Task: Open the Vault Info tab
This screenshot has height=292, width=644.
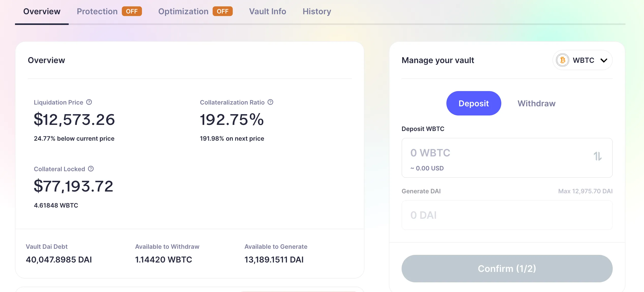Action: pos(268,11)
